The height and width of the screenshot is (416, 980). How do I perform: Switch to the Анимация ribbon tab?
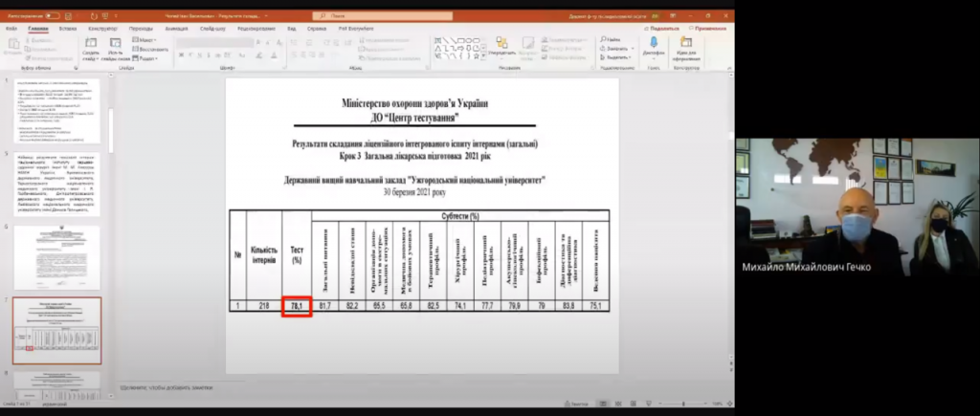pos(176,28)
